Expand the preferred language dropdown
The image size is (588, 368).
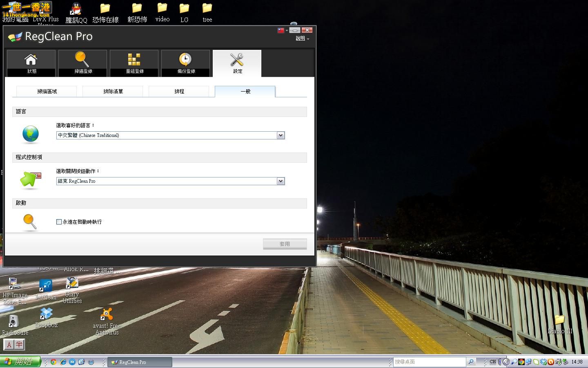(x=281, y=135)
